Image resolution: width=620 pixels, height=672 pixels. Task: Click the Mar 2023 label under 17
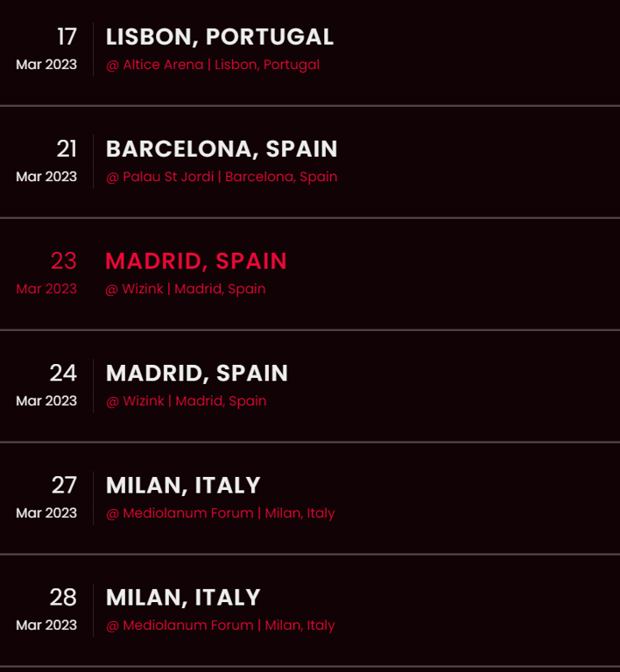click(x=46, y=65)
